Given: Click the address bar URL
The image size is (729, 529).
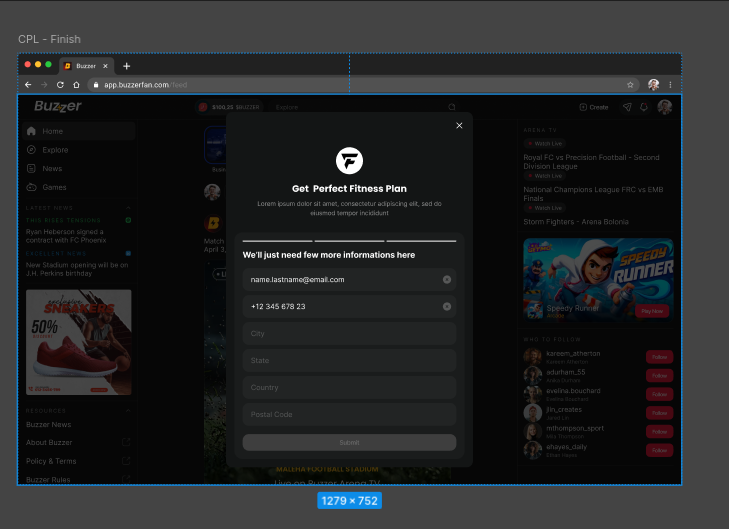Looking at the screenshot, I should coord(146,85).
